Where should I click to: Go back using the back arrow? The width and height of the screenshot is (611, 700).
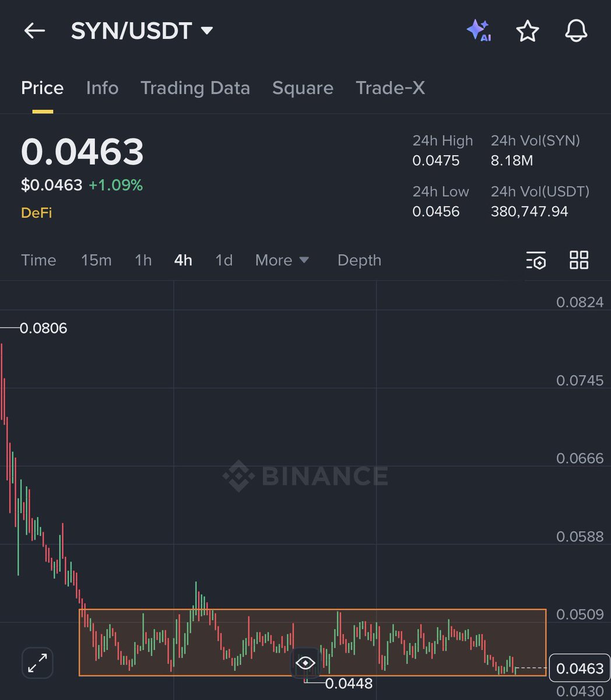click(x=34, y=32)
